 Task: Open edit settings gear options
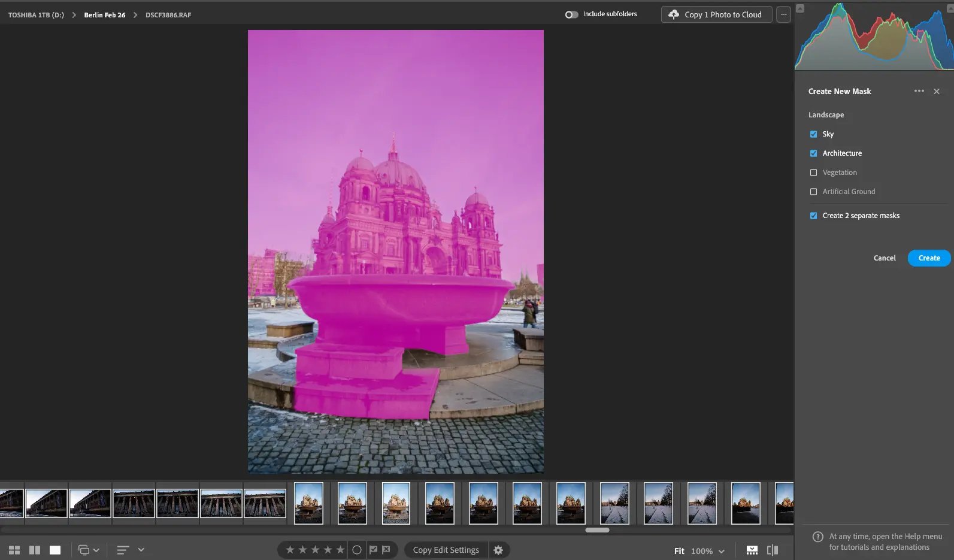tap(498, 550)
